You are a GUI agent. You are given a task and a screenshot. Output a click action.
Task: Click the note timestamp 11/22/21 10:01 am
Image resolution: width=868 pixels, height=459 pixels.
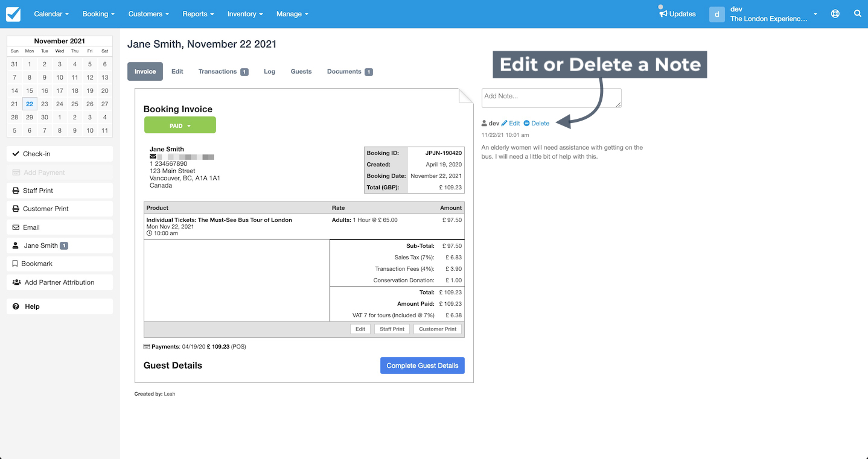pyautogui.click(x=505, y=135)
